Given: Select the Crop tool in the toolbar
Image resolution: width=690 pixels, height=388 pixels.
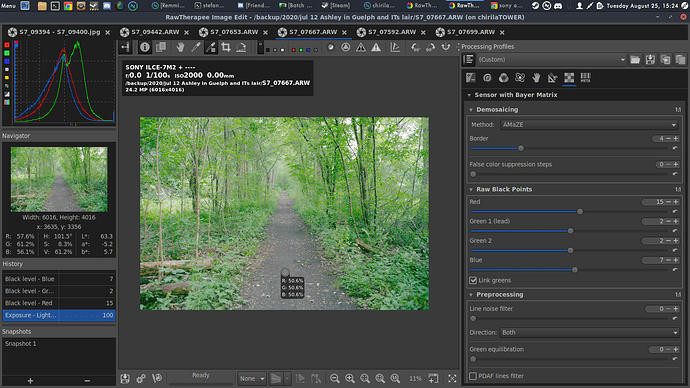Looking at the screenshot, I should click(226, 48).
